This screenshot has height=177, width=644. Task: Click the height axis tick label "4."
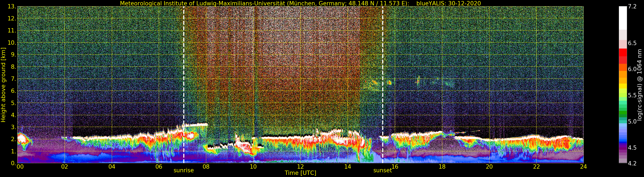(14, 115)
